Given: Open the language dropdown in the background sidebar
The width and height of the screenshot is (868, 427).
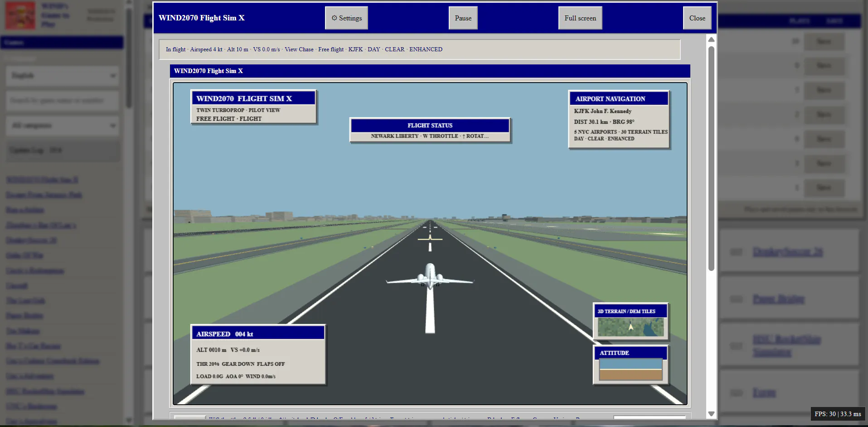Looking at the screenshot, I should tap(63, 76).
